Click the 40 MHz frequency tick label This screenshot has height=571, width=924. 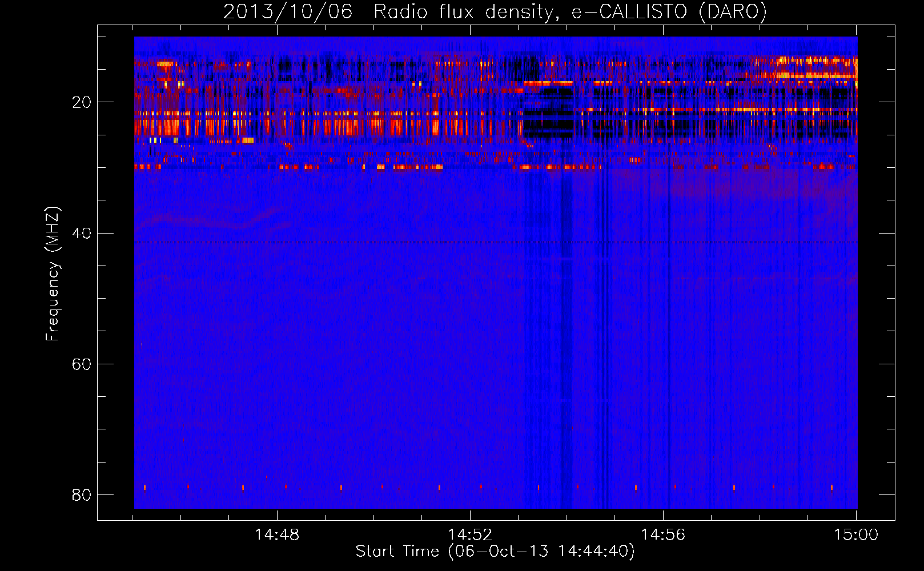pos(82,234)
